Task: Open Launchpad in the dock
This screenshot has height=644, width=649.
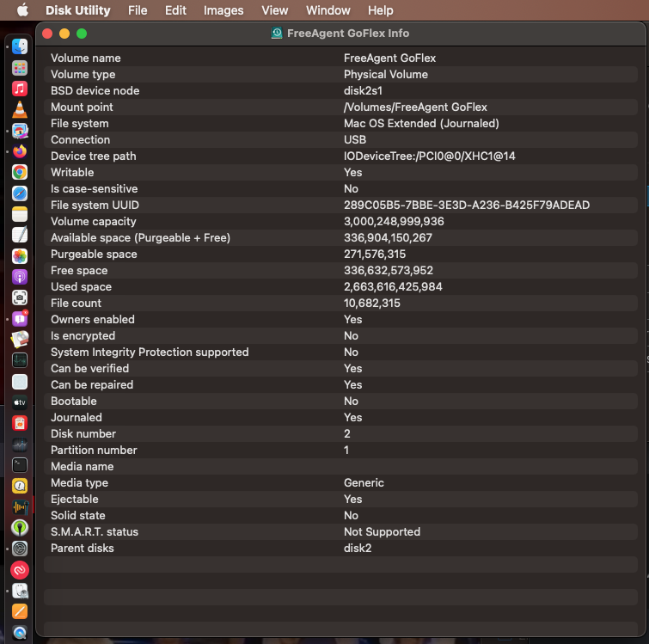Action: [20, 67]
